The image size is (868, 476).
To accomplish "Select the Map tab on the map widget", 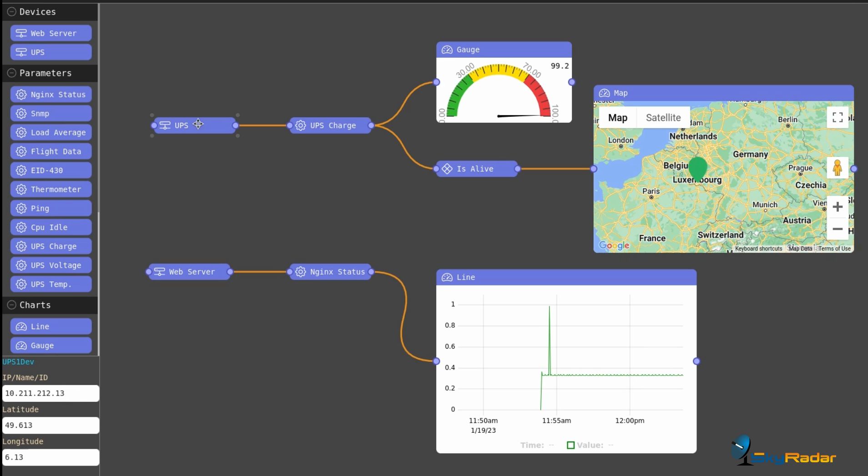I will coord(618,117).
